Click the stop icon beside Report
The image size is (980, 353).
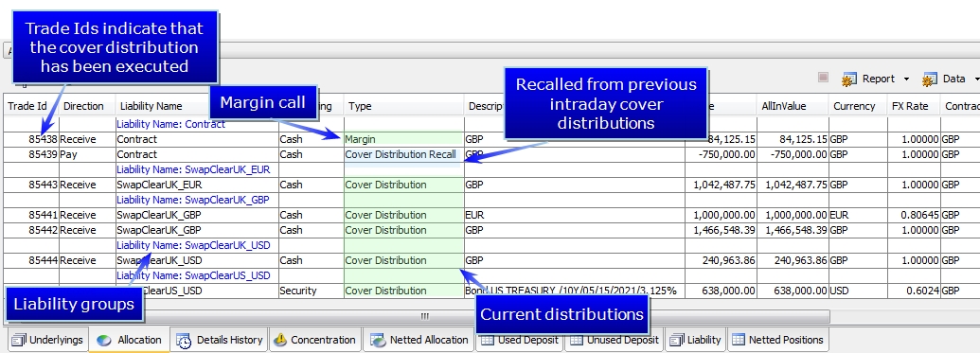(823, 78)
